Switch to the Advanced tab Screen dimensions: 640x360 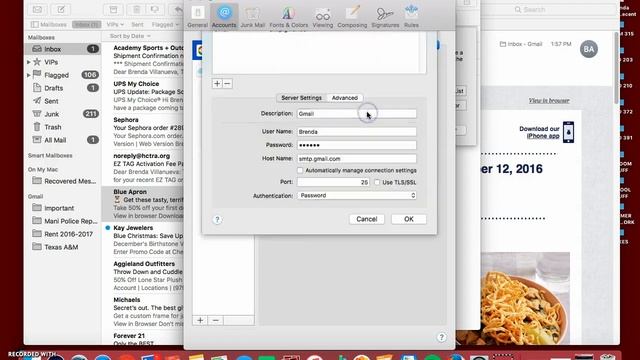(344, 98)
